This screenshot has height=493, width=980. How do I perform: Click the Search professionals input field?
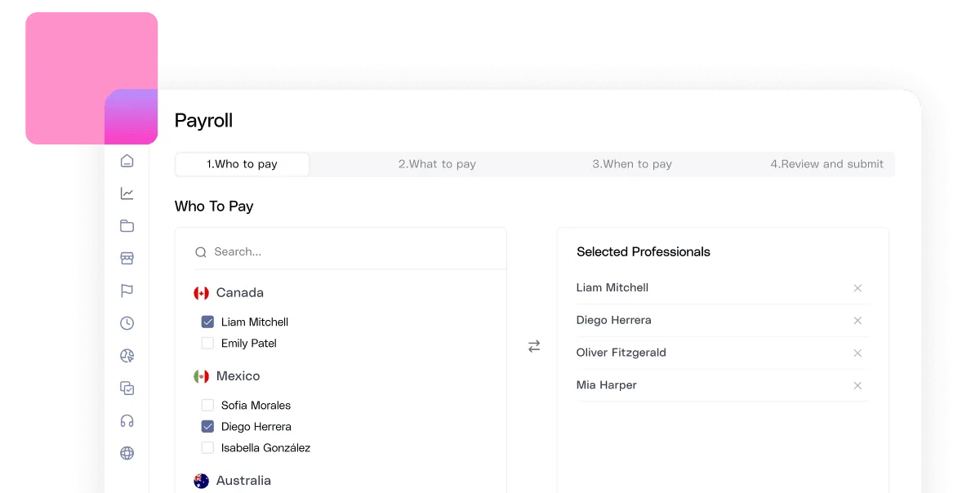(350, 252)
